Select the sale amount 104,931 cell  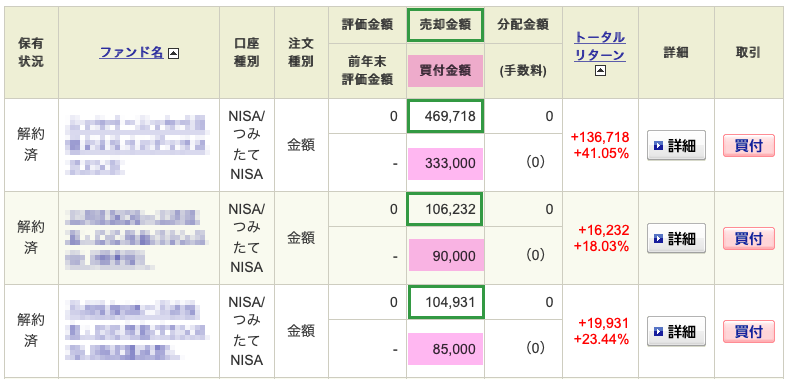[445, 302]
